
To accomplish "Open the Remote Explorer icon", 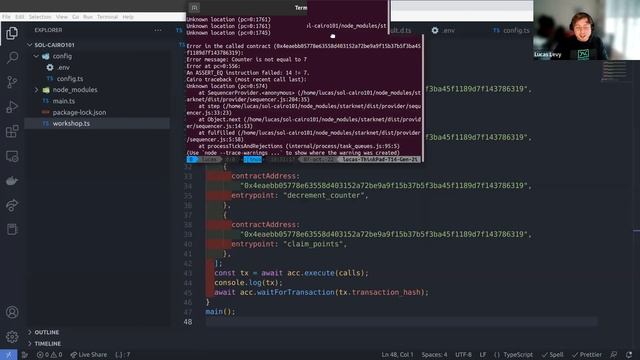I will click(x=12, y=156).
